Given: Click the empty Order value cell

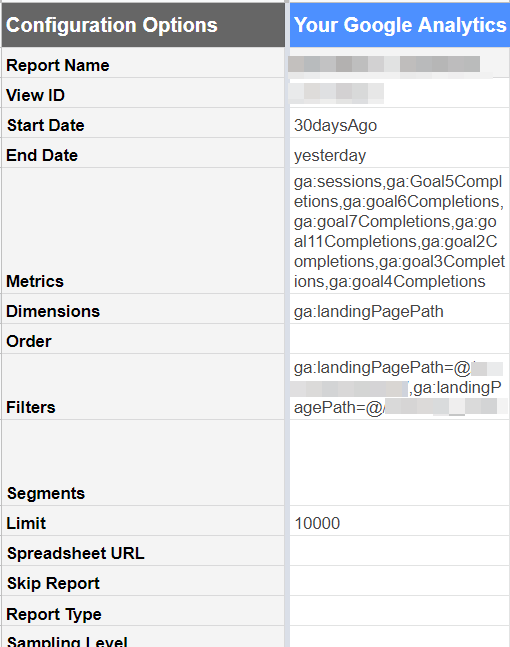Looking at the screenshot, I should [x=400, y=339].
